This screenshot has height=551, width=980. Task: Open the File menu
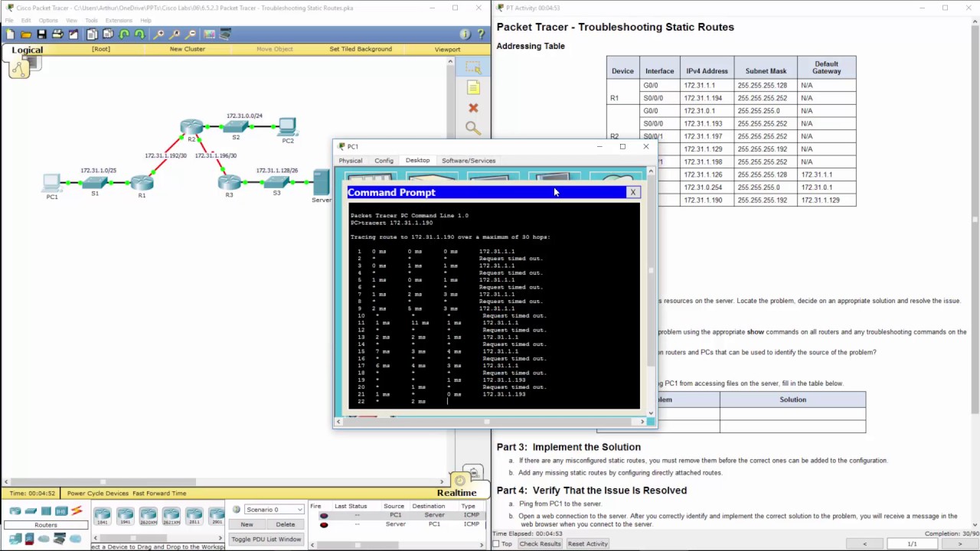9,21
